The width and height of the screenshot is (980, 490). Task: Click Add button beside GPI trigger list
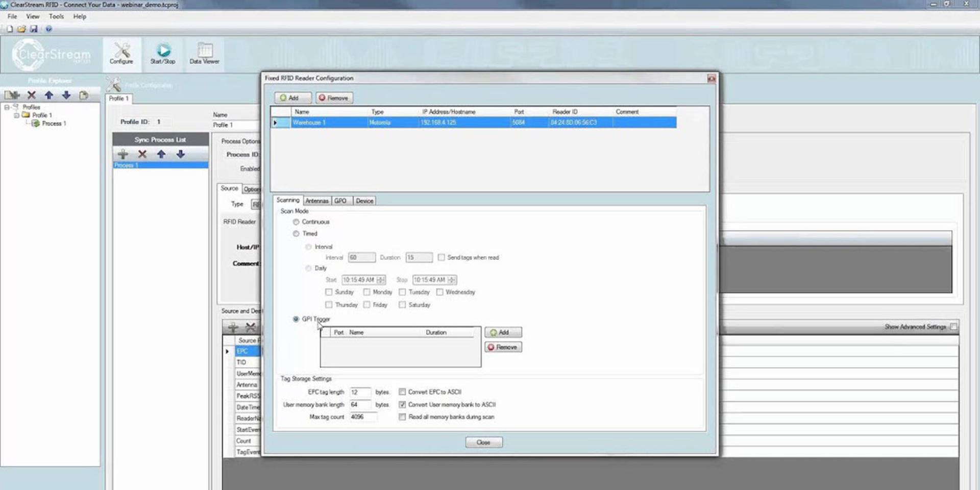[503, 332]
